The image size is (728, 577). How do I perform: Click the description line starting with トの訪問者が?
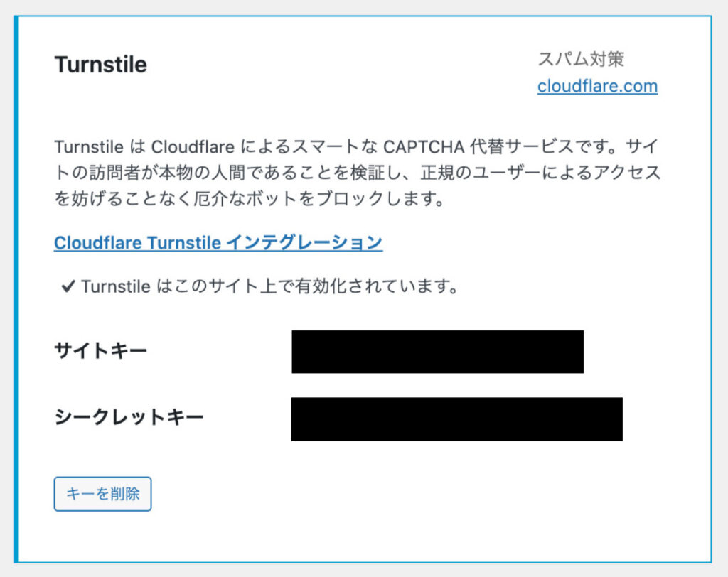pyautogui.click(x=355, y=173)
